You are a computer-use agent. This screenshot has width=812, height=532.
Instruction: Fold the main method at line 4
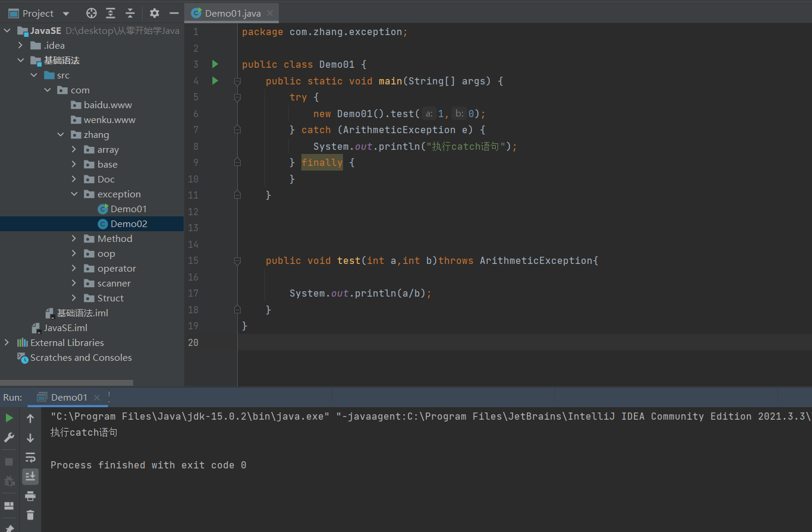[237, 81]
